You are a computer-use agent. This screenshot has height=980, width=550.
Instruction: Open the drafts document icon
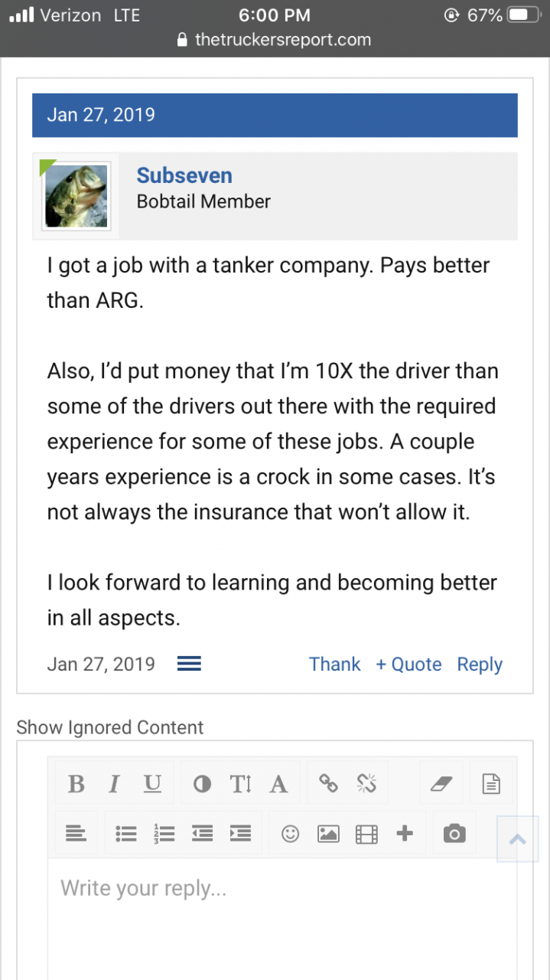(491, 784)
